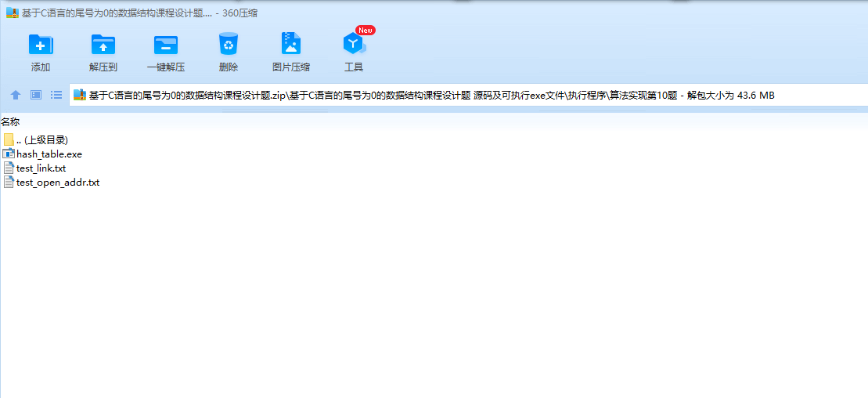Open the 图片压缩 image compression tool
This screenshot has width=868, height=398.
290,43
